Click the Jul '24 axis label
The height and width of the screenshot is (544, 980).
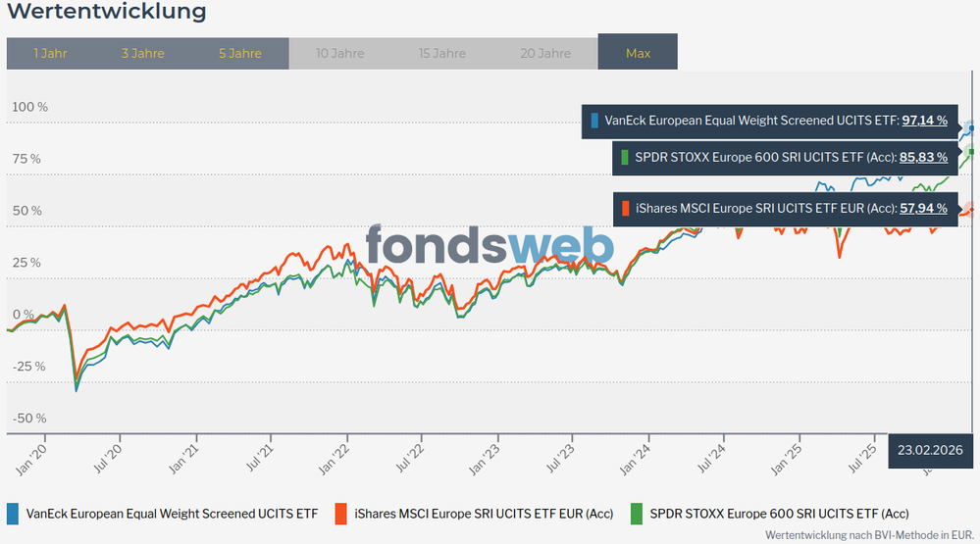(x=712, y=460)
